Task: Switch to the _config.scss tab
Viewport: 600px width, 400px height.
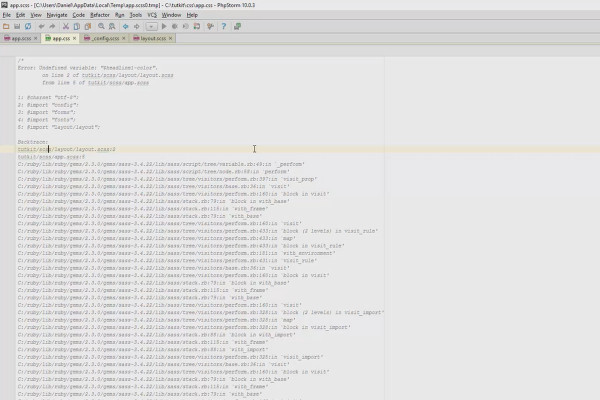Action: pos(102,38)
